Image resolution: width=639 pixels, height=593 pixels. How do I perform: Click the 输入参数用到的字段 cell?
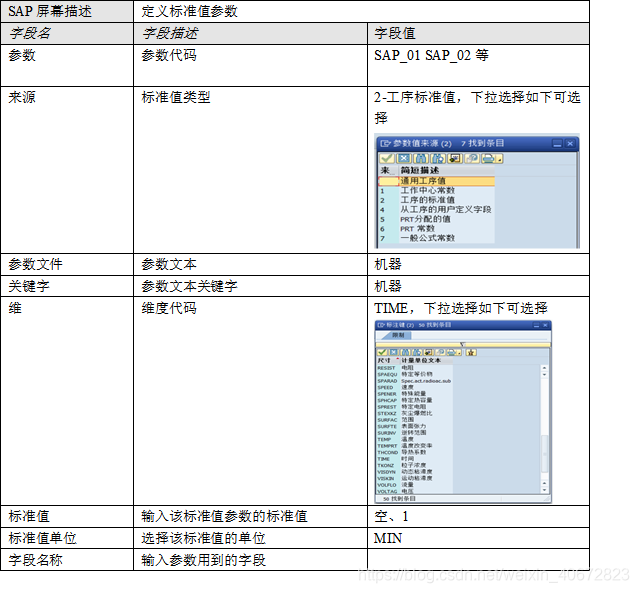[251, 560]
